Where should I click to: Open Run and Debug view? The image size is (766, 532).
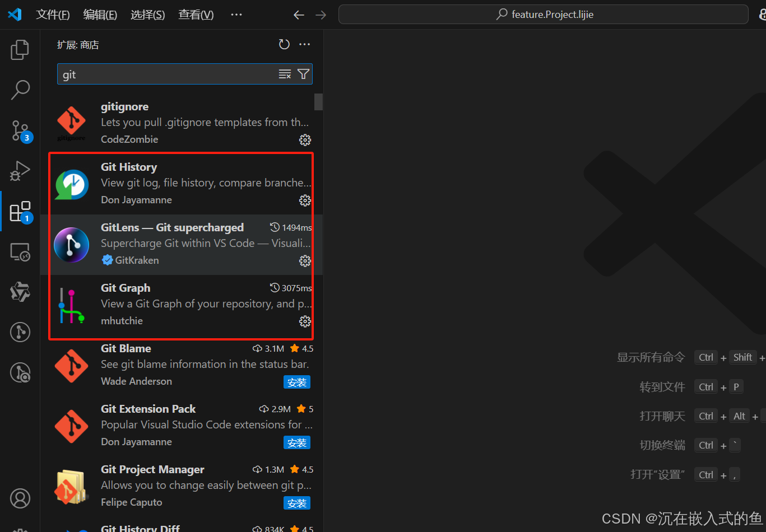pos(20,171)
